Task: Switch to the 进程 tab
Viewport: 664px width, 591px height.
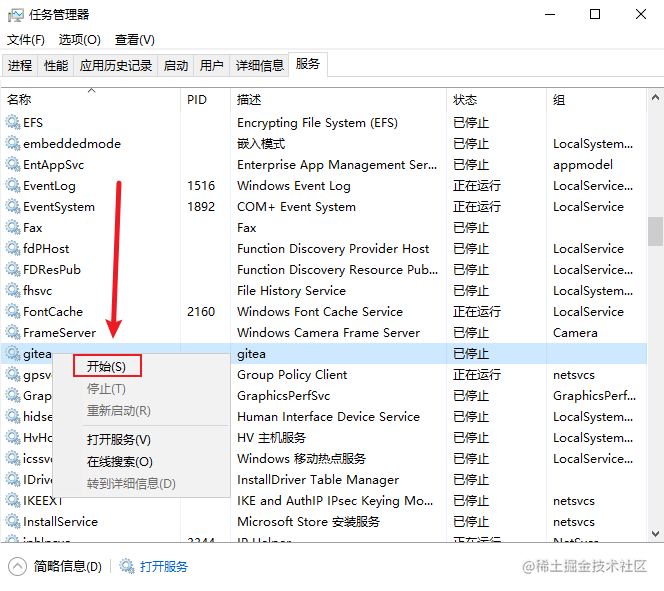Action: (19, 66)
